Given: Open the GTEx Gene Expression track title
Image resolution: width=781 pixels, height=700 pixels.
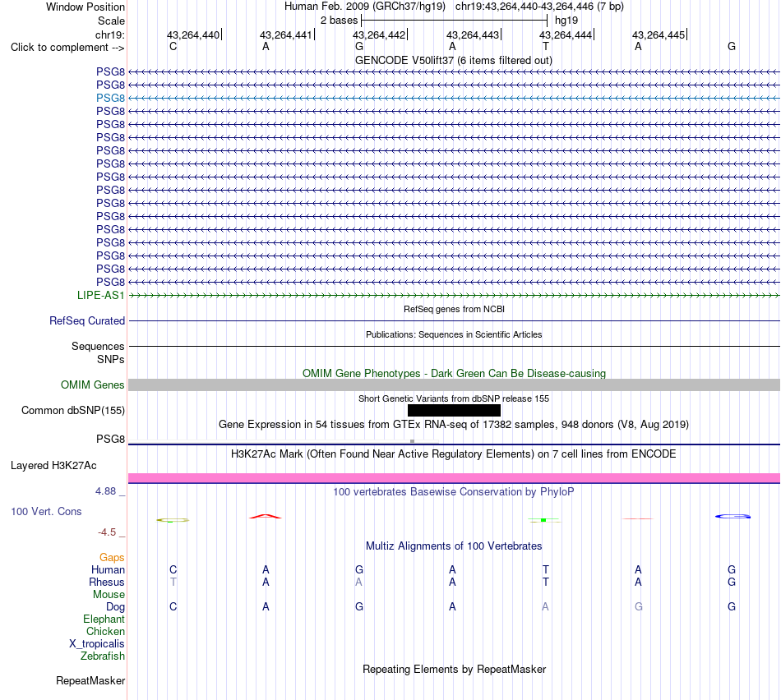Looking at the screenshot, I should pos(454,424).
